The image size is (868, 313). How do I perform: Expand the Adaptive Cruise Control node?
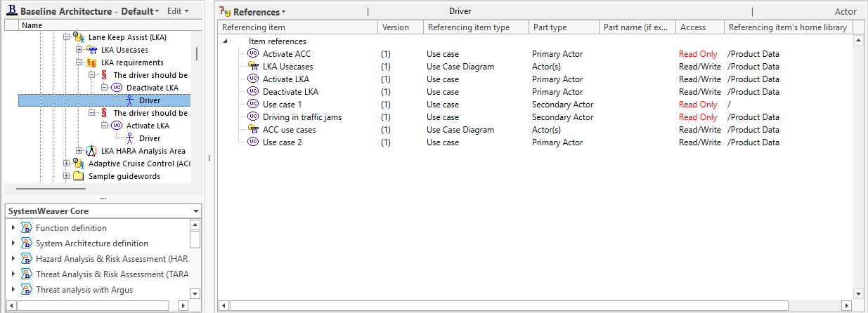coord(67,164)
